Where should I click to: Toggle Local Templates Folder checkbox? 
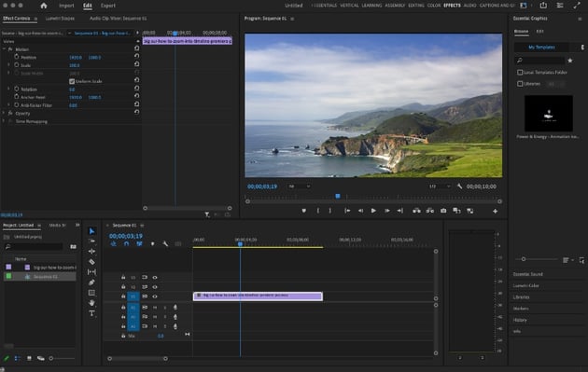click(520, 73)
